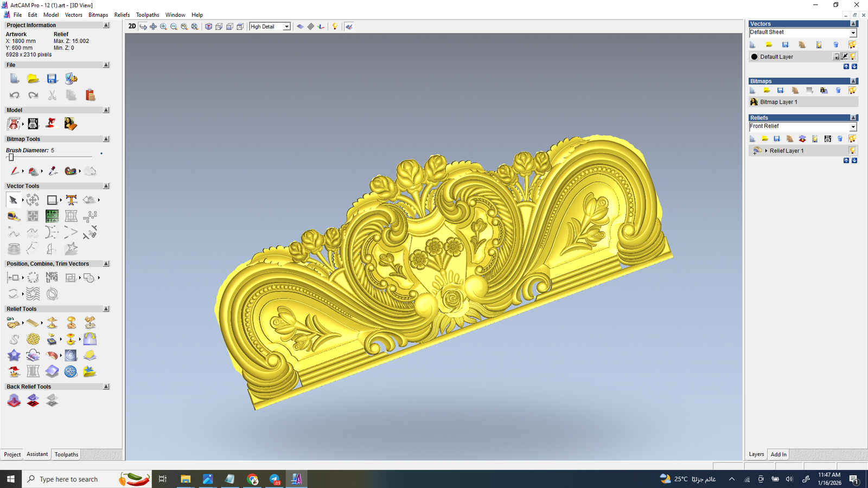Click the Lights and Material lamp icon in Model panel
This screenshot has height=488, width=868.
point(51,124)
